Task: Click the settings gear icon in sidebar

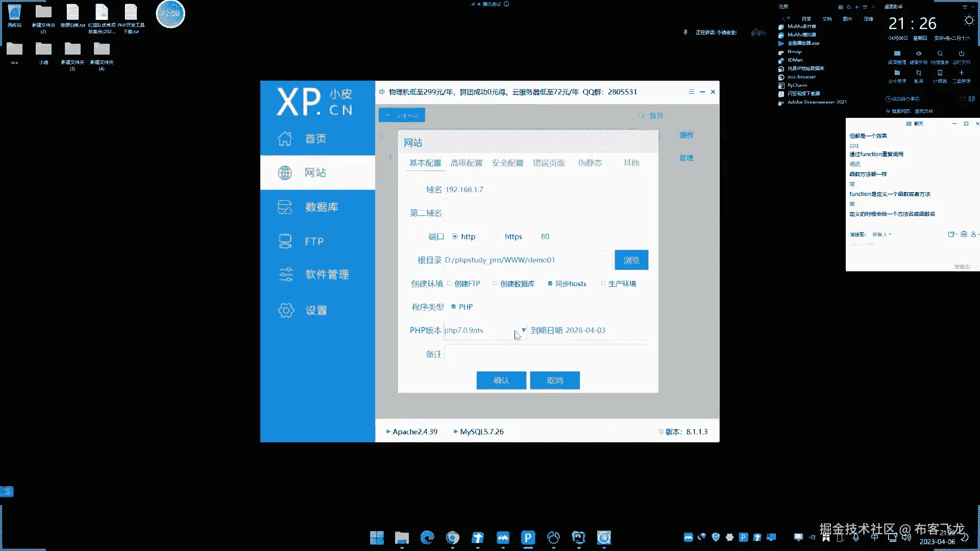Action: (286, 310)
